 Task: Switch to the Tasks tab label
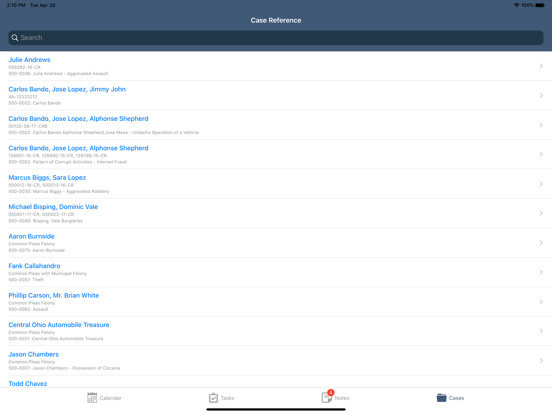click(227, 398)
